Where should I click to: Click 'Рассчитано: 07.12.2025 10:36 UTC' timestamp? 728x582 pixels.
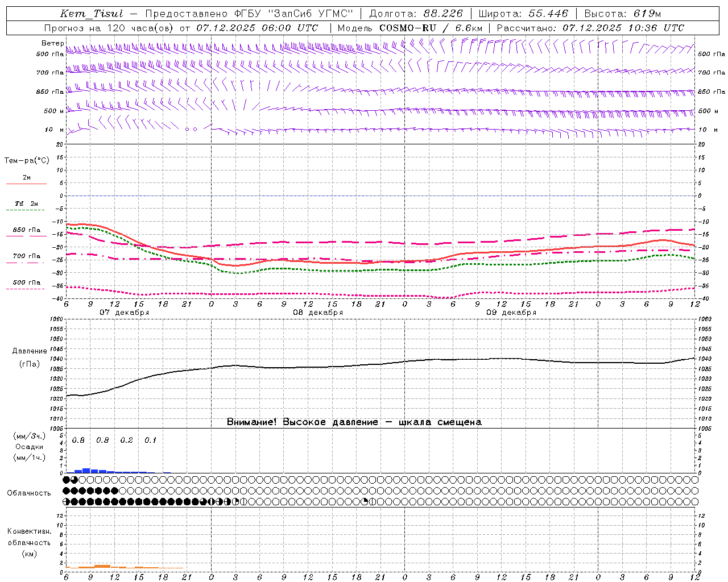[590, 28]
